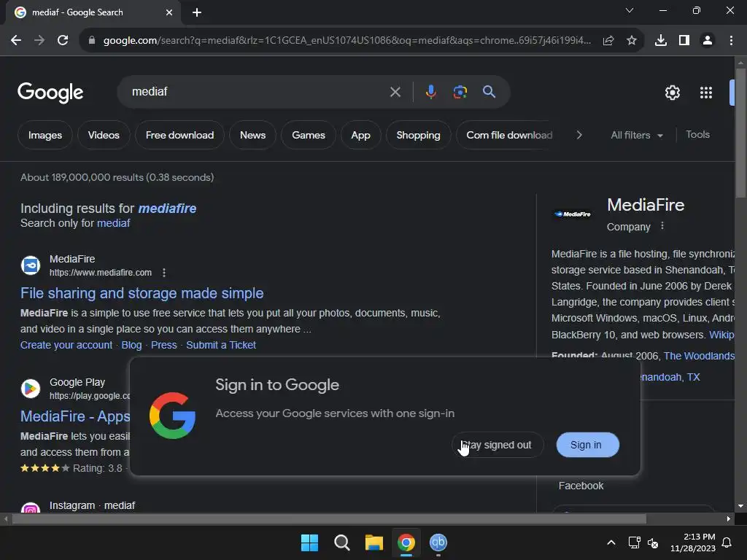Open the taskbar clock showing 2:13 PM

[x=693, y=542]
